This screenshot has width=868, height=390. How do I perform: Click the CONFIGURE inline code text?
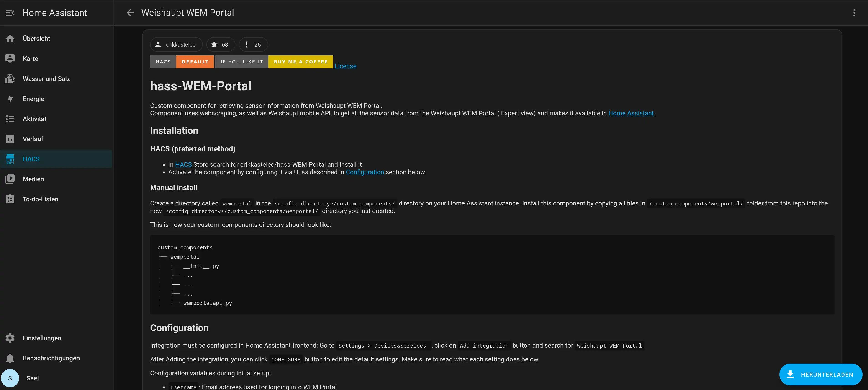[x=286, y=359]
